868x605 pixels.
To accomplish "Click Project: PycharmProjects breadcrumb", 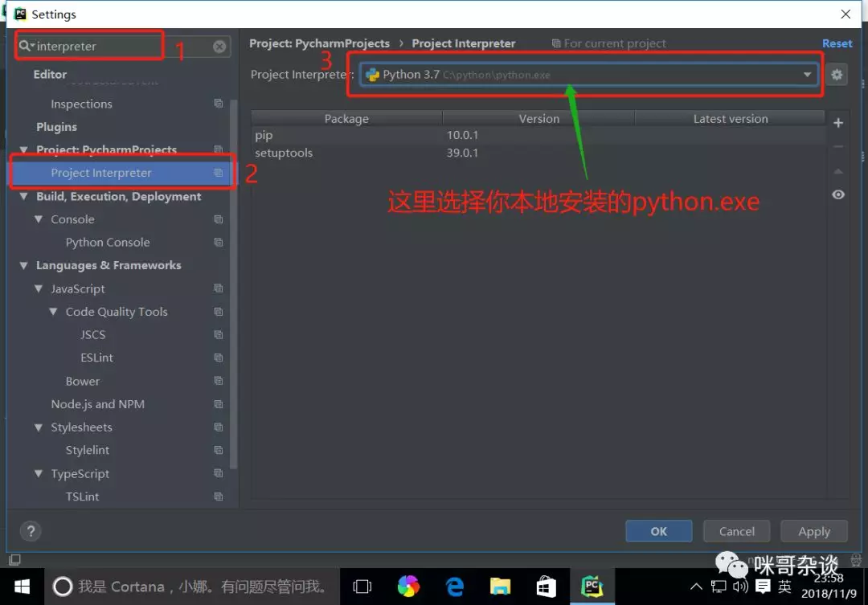I will click(x=319, y=43).
